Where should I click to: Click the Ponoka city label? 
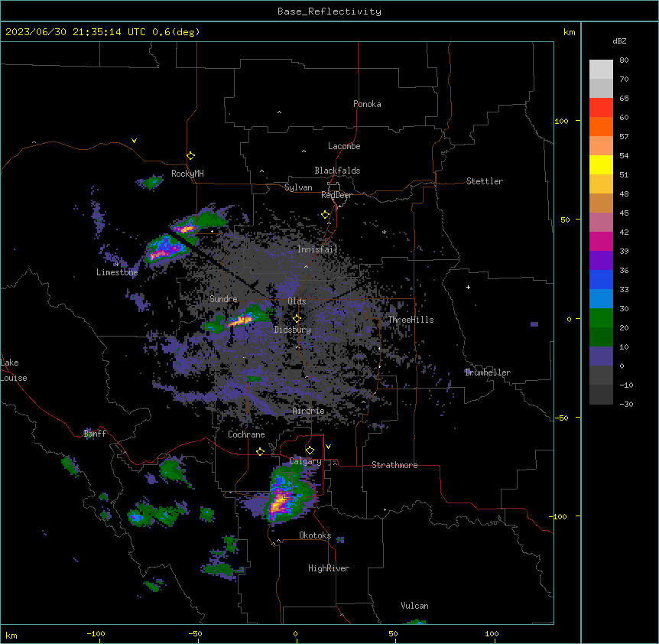[367, 104]
